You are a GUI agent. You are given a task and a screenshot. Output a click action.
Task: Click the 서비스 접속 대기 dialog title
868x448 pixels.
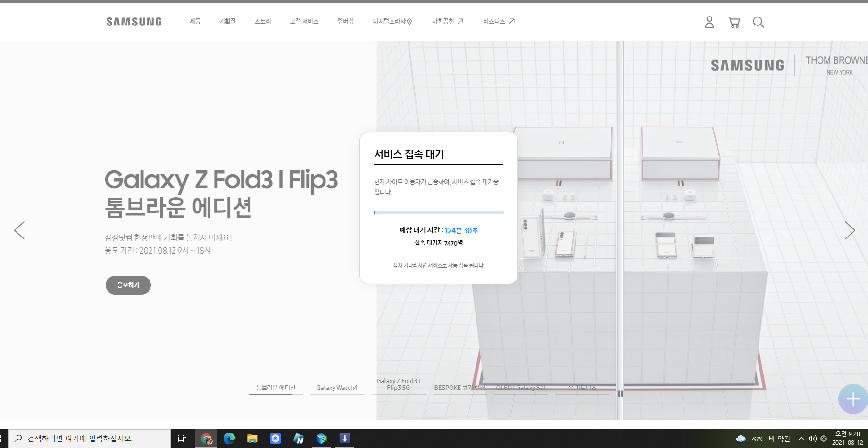(409, 154)
